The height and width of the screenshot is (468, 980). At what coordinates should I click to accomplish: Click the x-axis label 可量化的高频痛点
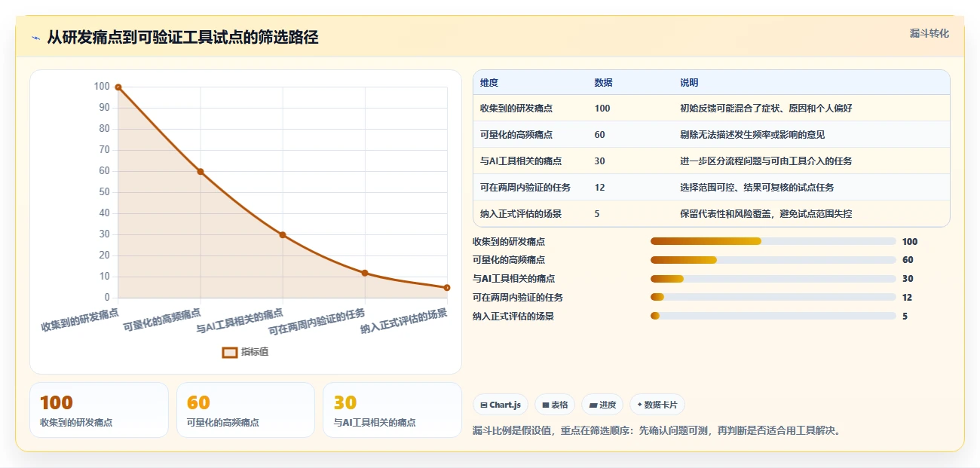click(x=162, y=320)
